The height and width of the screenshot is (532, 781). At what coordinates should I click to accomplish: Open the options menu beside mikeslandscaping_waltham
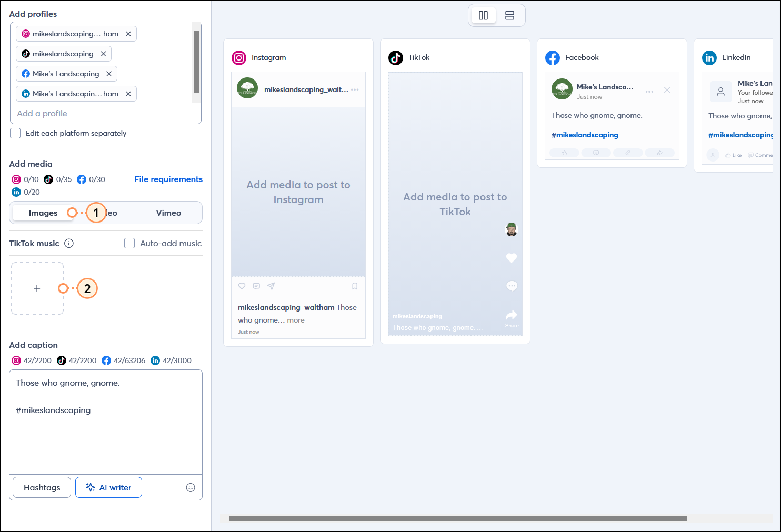pos(356,89)
